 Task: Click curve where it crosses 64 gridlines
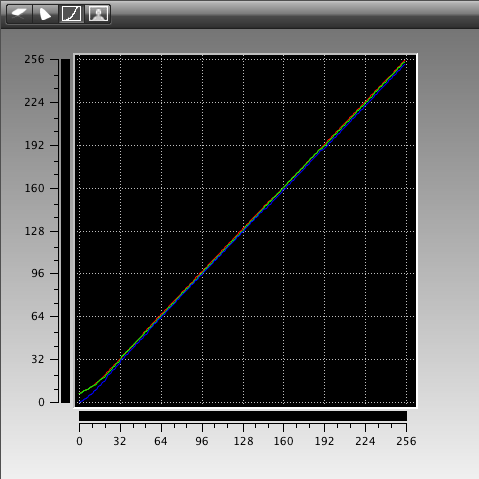click(161, 315)
